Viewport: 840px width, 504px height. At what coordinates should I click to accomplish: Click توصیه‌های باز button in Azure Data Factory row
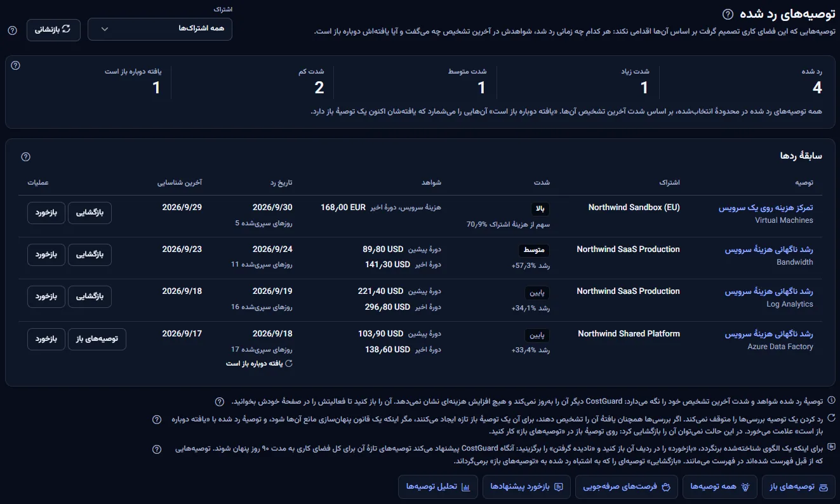click(x=97, y=339)
